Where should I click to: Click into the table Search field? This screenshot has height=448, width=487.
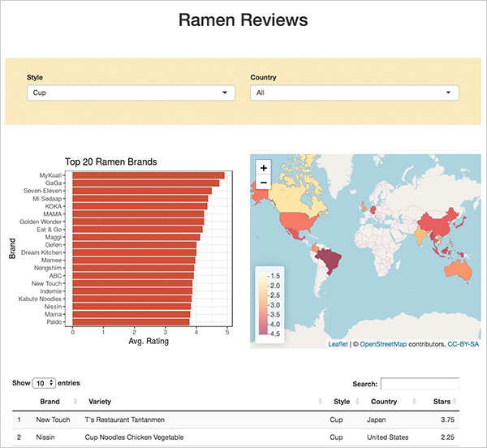coord(420,384)
